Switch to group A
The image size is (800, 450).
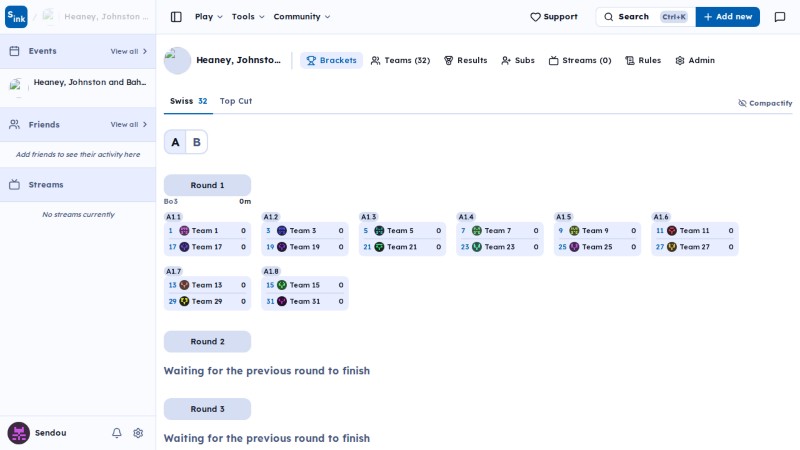pos(175,142)
